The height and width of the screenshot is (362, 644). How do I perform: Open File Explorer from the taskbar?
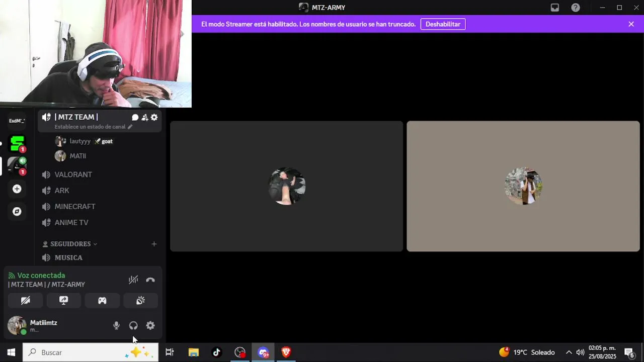pos(194,352)
